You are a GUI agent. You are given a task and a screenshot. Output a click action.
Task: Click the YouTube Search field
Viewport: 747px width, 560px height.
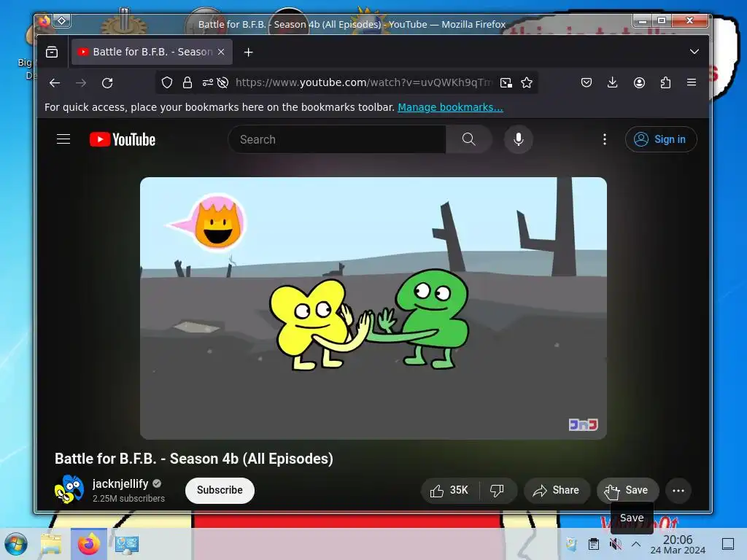coord(337,139)
